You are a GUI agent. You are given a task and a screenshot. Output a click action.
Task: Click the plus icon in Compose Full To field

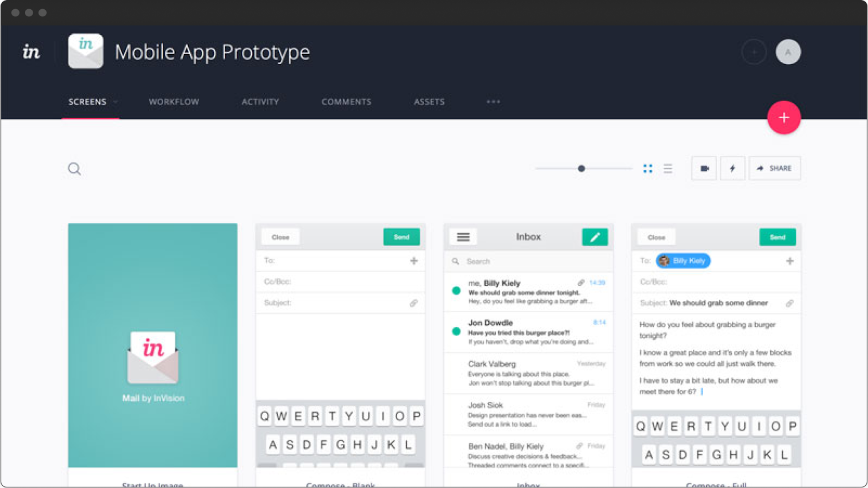click(790, 261)
